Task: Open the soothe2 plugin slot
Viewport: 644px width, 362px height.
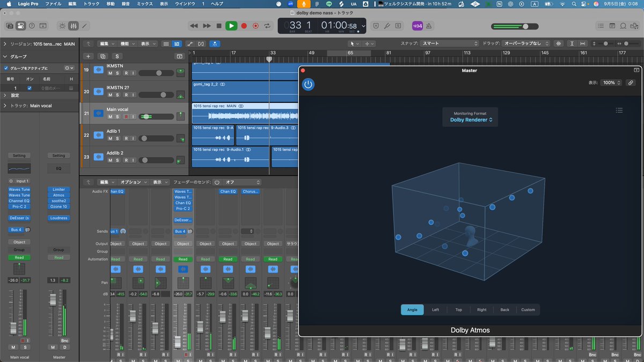Action: pyautogui.click(x=58, y=201)
